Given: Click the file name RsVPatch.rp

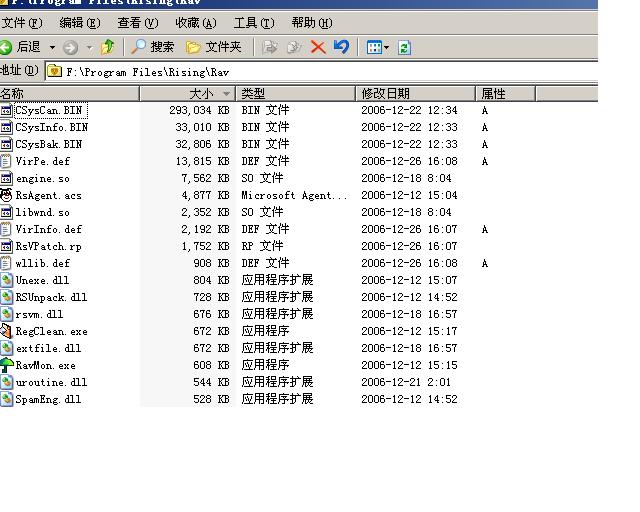Looking at the screenshot, I should coord(48,246).
